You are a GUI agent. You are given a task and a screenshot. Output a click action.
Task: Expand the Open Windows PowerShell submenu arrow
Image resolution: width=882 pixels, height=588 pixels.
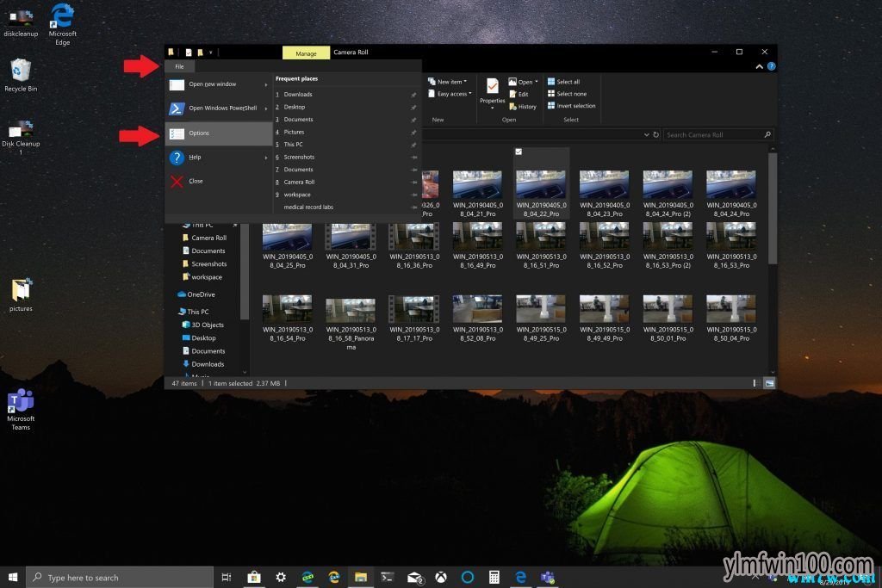pos(266,108)
